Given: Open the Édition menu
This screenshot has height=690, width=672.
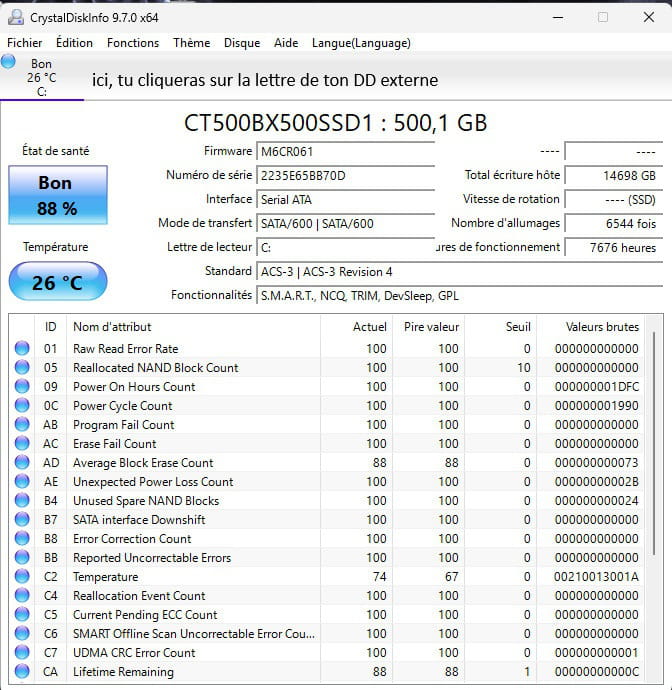Looking at the screenshot, I should point(74,43).
